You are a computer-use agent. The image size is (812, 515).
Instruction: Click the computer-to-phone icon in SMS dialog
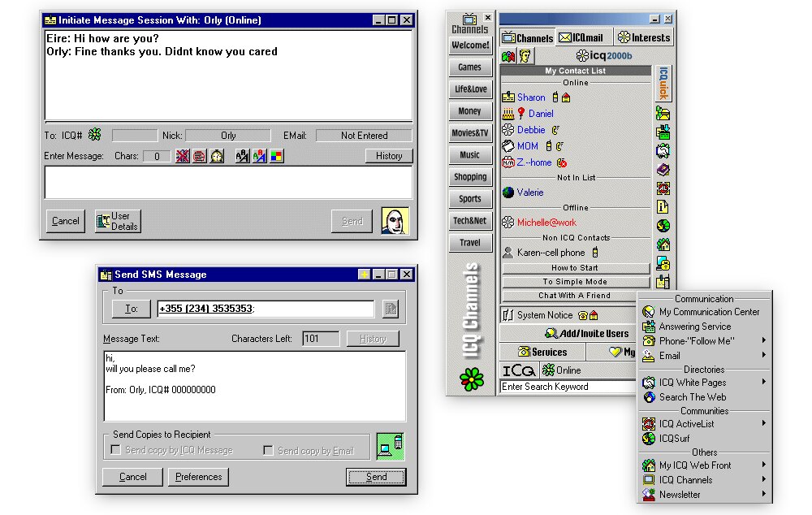click(390, 447)
